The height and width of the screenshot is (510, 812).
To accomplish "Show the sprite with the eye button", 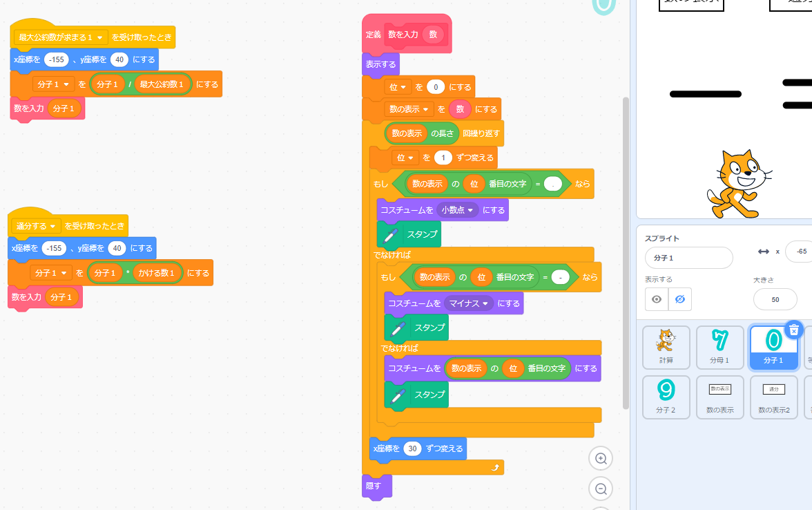I will point(657,299).
